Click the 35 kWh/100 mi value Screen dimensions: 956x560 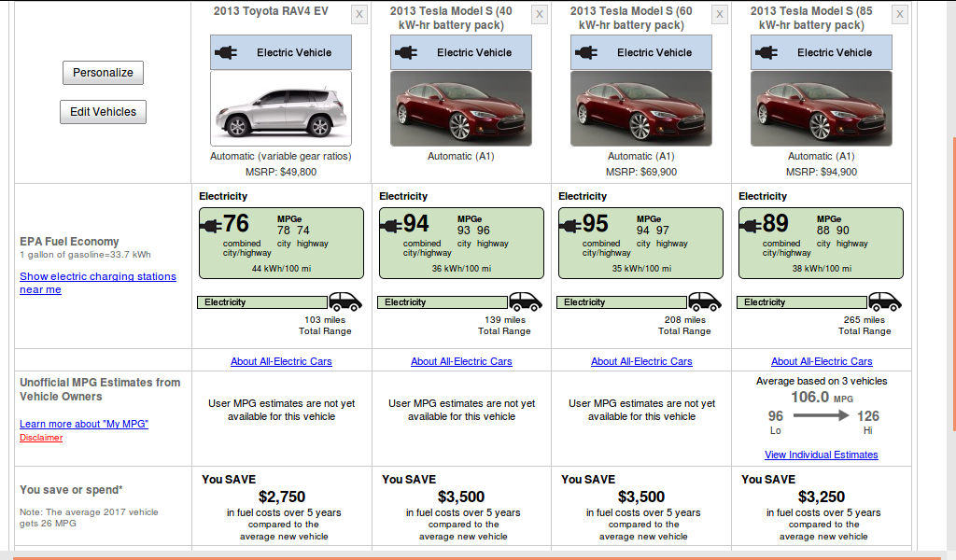coord(641,268)
